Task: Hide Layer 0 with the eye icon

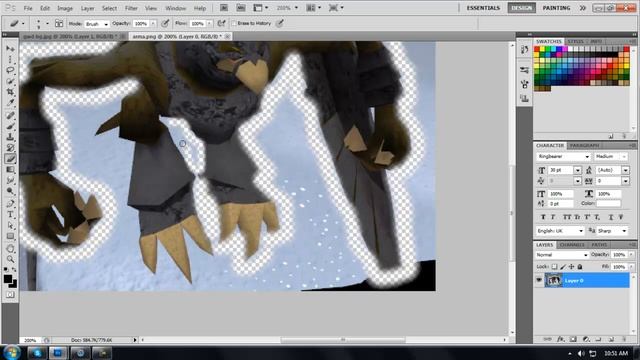Action: (539, 280)
